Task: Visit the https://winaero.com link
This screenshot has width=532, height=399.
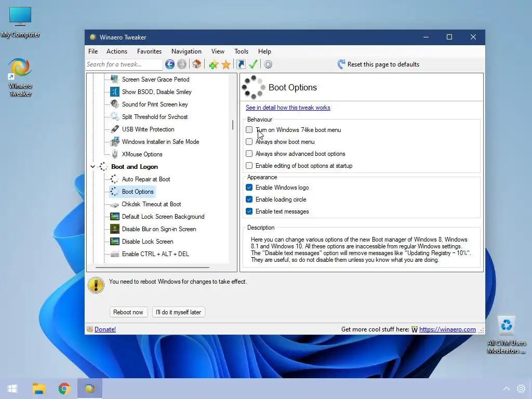Action: [447, 329]
